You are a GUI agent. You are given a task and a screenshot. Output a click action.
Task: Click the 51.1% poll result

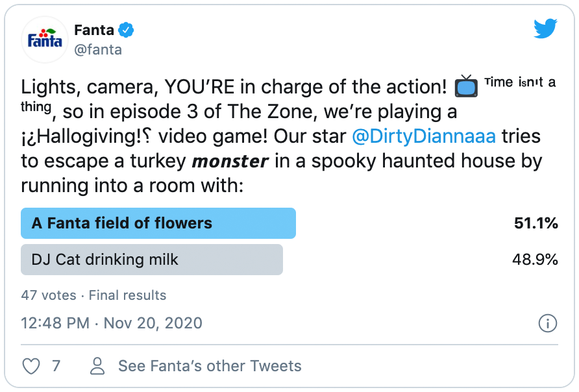536,223
